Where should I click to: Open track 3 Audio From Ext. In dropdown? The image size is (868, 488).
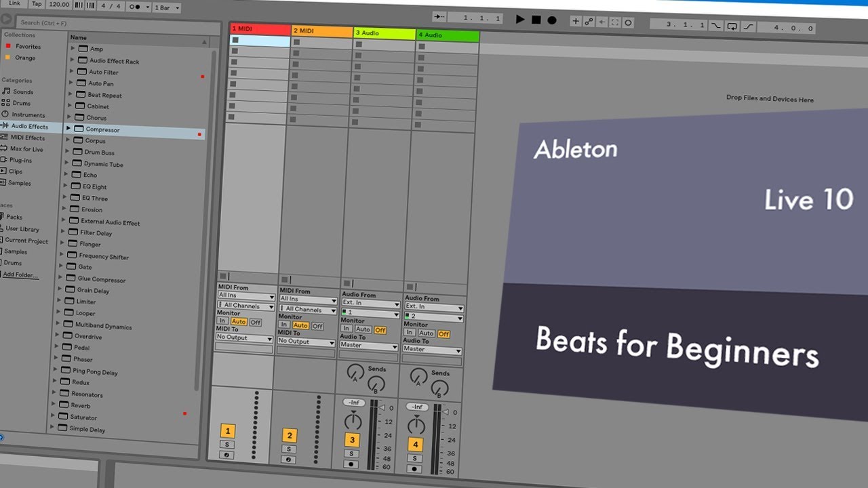(x=370, y=304)
